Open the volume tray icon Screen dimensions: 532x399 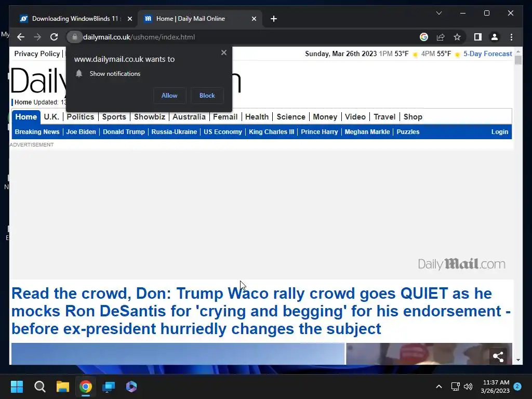point(468,387)
